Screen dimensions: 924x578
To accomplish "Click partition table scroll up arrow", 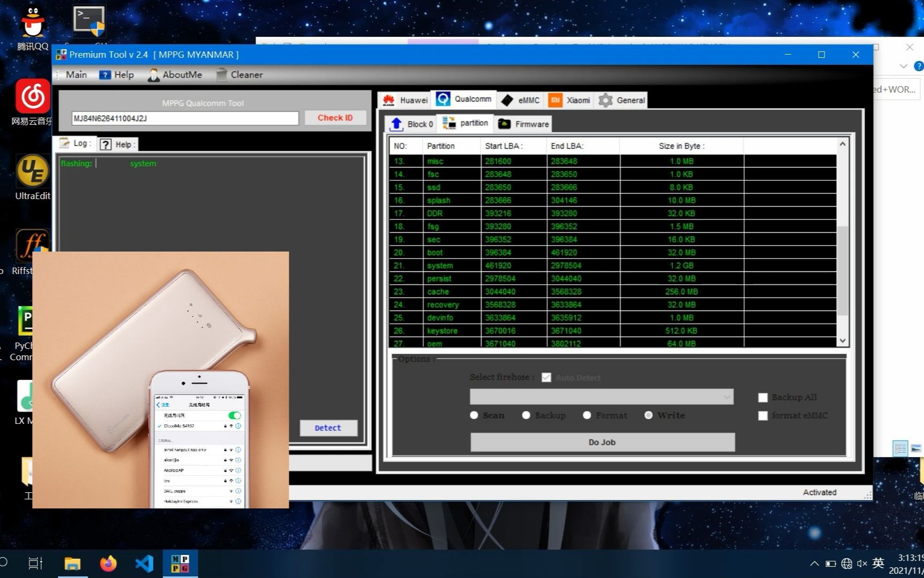I will pyautogui.click(x=843, y=144).
